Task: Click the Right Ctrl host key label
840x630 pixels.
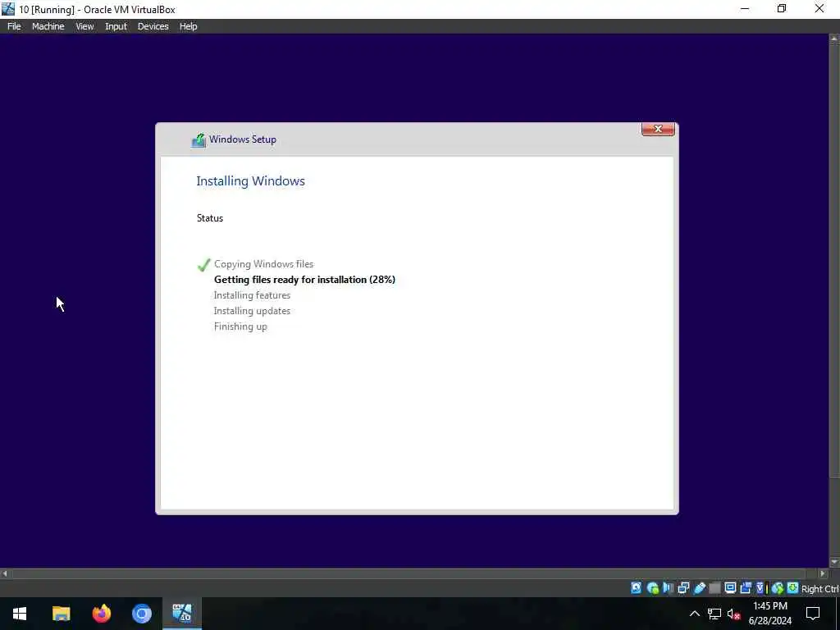Action: point(820,589)
